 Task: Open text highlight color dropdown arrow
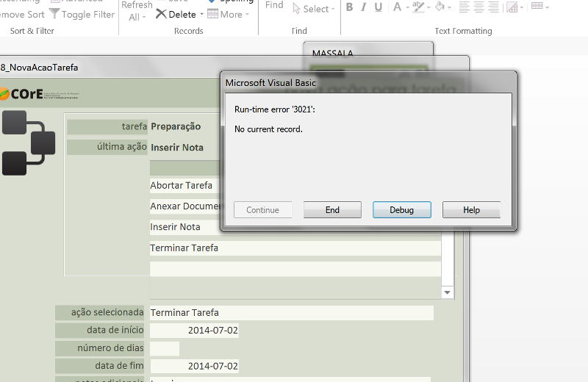(x=429, y=7)
